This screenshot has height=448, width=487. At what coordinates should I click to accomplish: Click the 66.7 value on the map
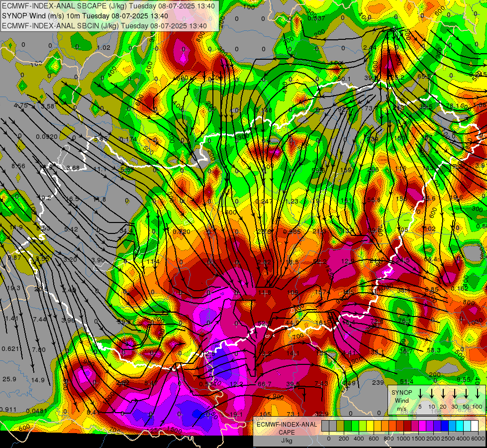point(265,384)
